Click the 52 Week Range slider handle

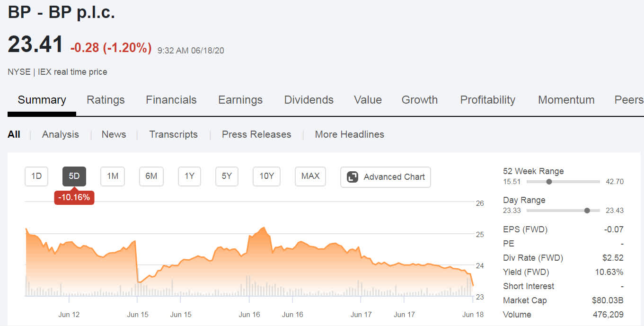coord(549,181)
